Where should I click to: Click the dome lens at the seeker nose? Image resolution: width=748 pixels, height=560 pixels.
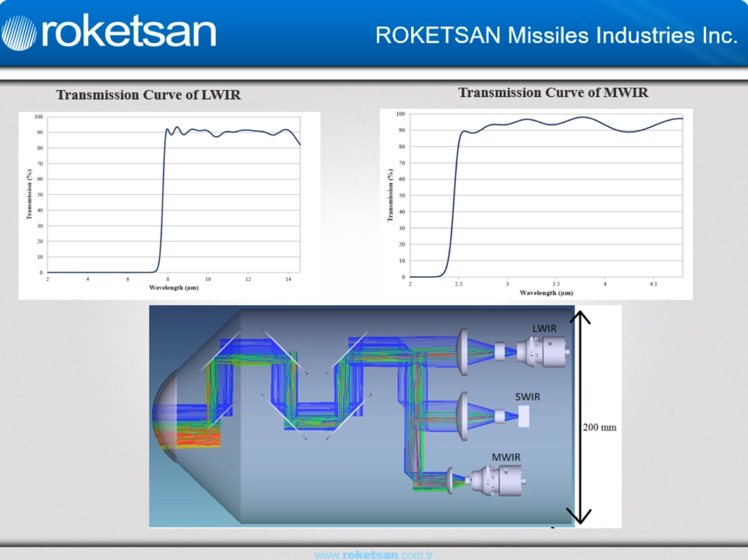(165, 416)
